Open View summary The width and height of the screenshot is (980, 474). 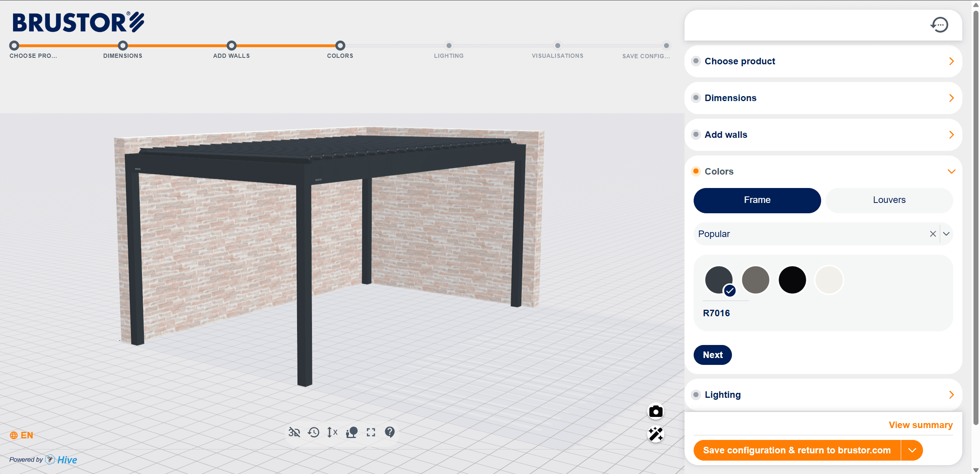coord(920,425)
